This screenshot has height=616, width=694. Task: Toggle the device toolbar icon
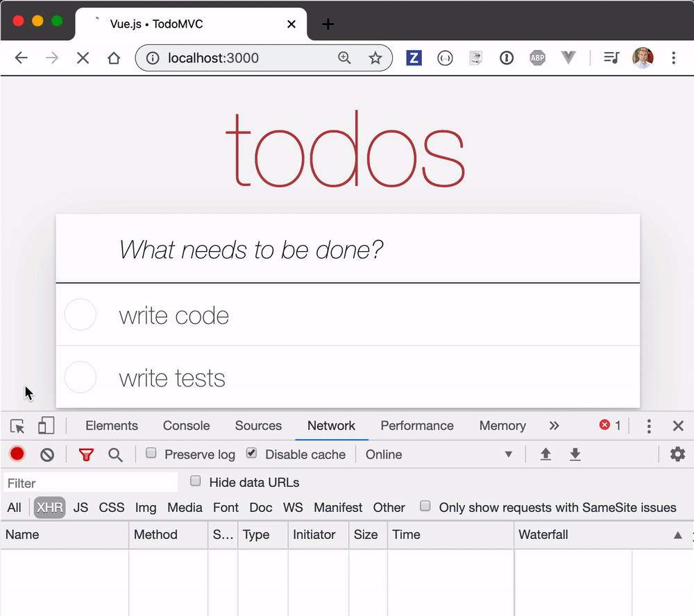click(x=46, y=426)
